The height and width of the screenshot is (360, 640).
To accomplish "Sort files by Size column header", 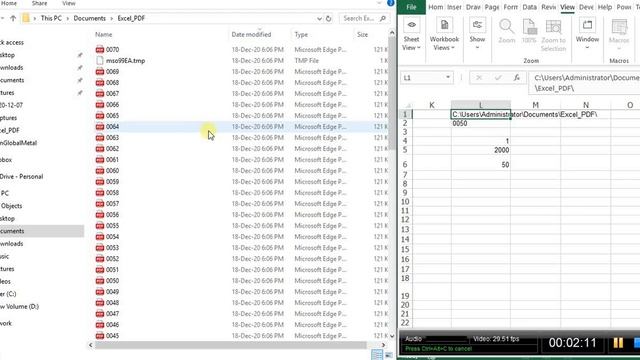I will pos(362,35).
